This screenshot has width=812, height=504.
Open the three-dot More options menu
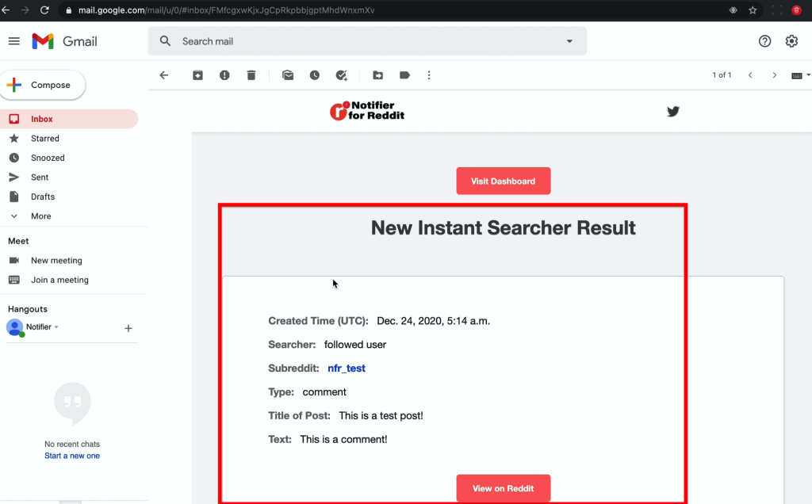tap(429, 75)
